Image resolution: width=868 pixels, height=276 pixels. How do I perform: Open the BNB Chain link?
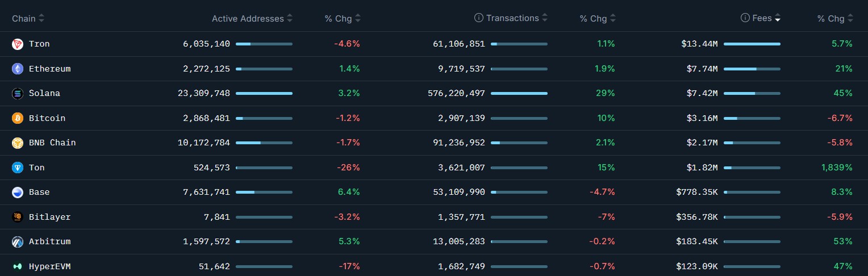point(52,143)
